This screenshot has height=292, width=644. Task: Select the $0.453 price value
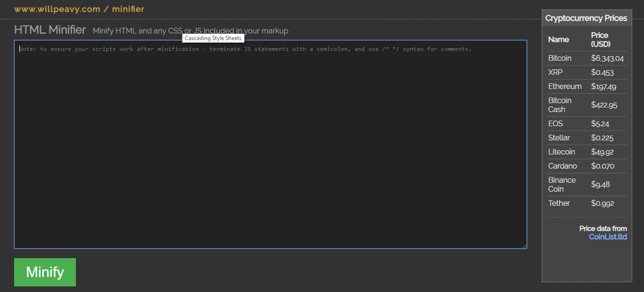click(602, 73)
